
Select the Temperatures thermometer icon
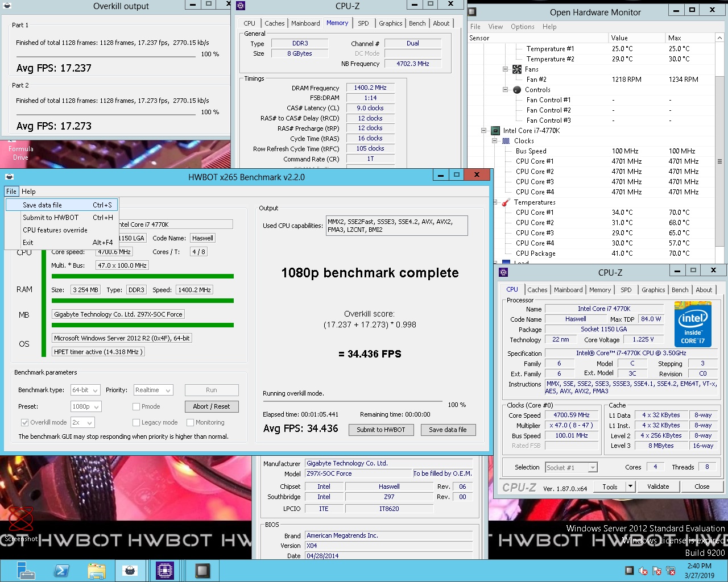pyautogui.click(x=506, y=202)
